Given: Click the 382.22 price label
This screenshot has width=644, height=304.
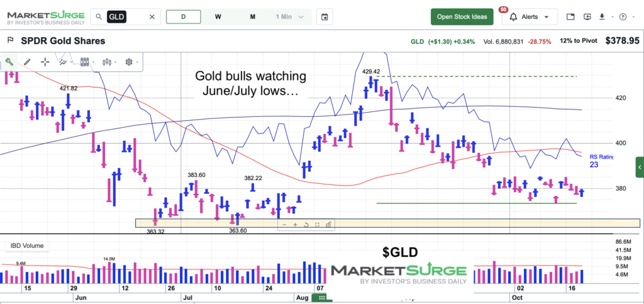Looking at the screenshot, I should click(253, 178).
